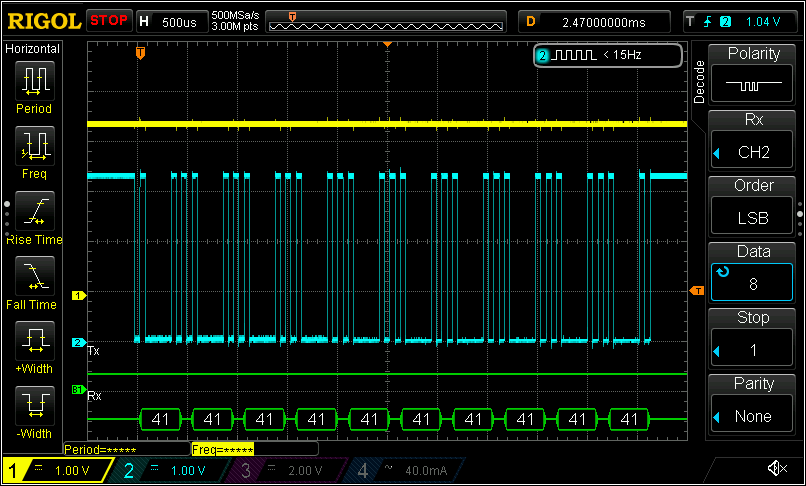Click the first decoded 41 packet

(160, 419)
